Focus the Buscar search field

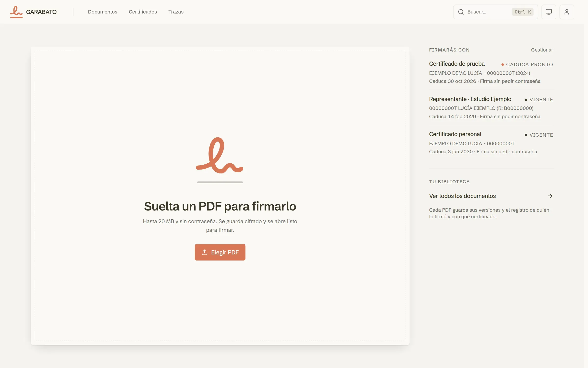pos(495,12)
